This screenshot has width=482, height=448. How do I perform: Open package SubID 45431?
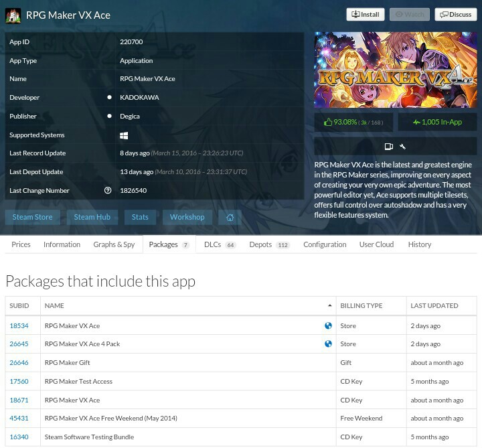click(x=19, y=418)
